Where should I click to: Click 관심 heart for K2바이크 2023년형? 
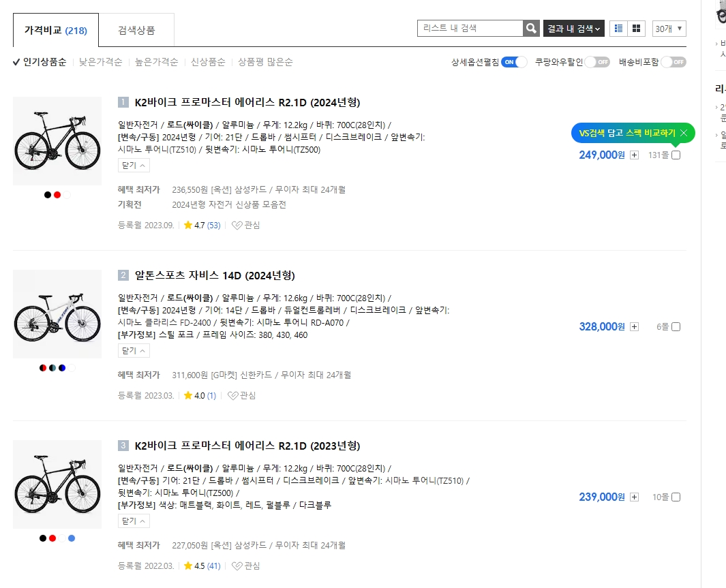245,566
